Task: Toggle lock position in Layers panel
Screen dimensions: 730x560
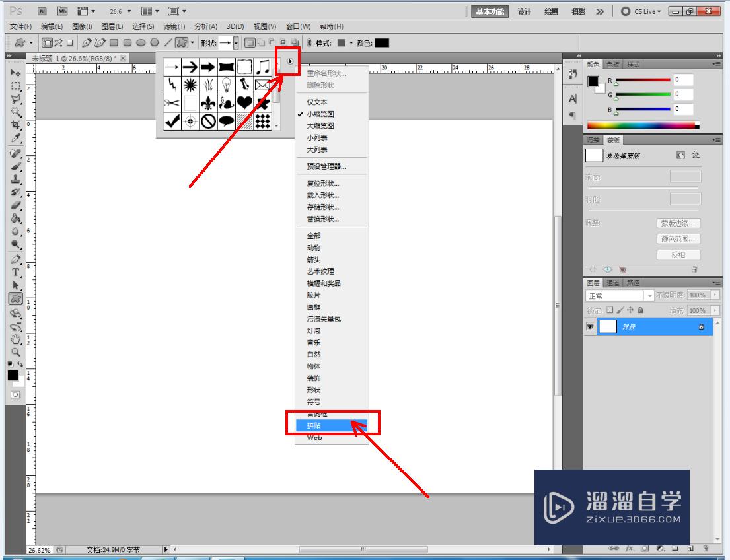Action: tap(630, 310)
